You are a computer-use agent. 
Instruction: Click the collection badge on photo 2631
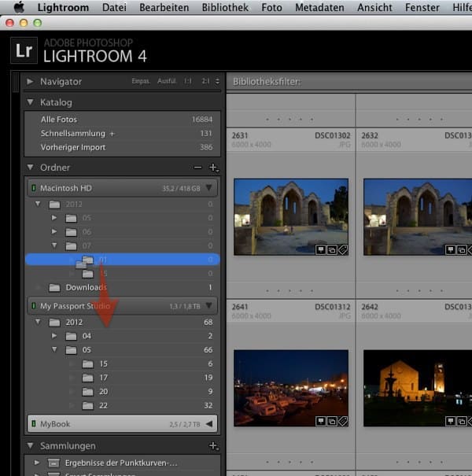(x=332, y=249)
